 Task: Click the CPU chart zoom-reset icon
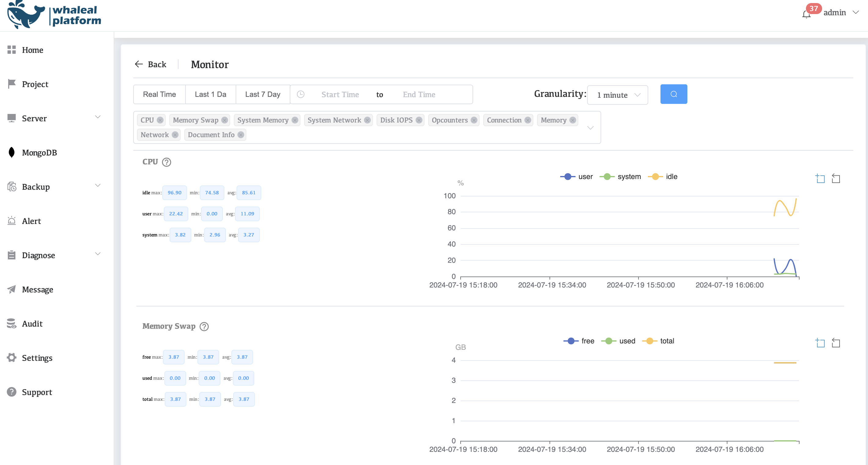tap(836, 178)
